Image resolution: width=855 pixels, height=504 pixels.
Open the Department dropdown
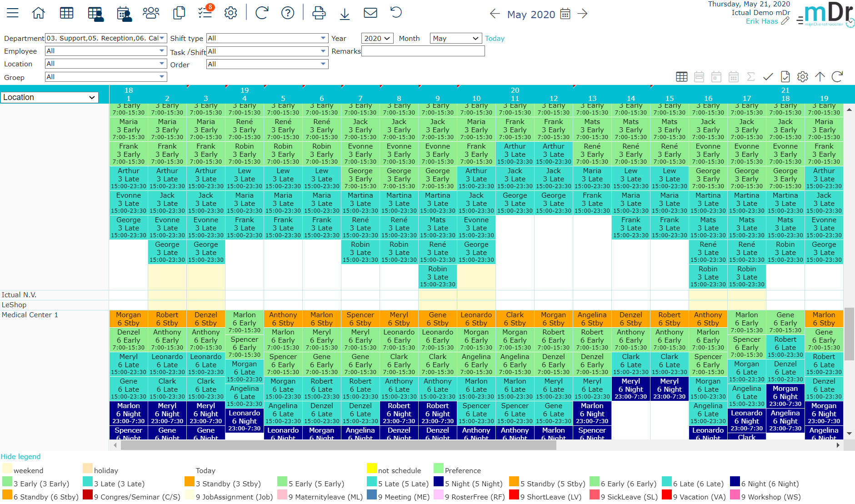[x=106, y=38]
